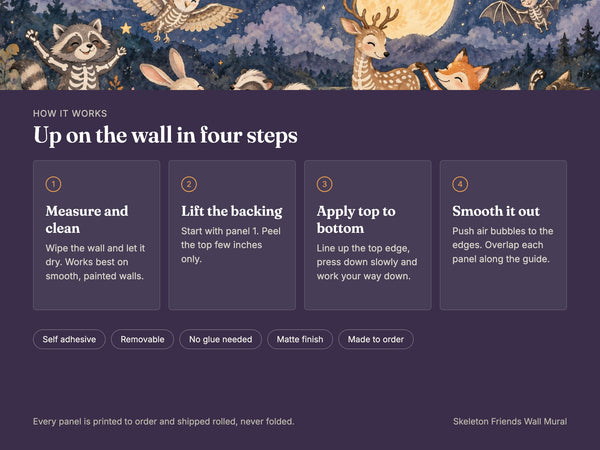Screen dimensions: 600x450
Task: Click the Up on the wall headline
Action: (x=166, y=135)
